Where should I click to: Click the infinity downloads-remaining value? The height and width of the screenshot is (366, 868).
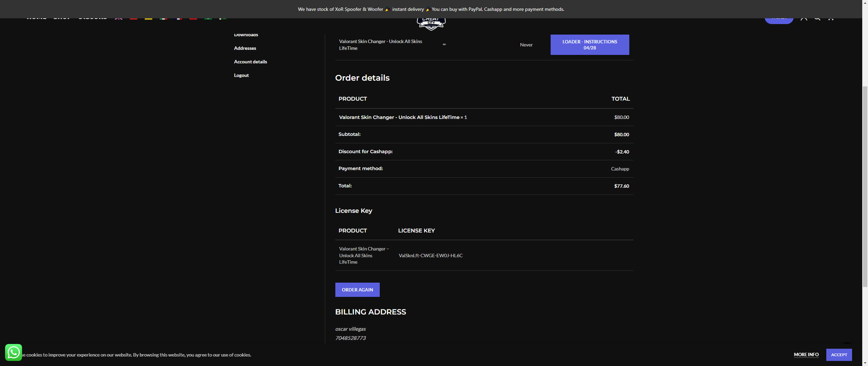(x=444, y=44)
